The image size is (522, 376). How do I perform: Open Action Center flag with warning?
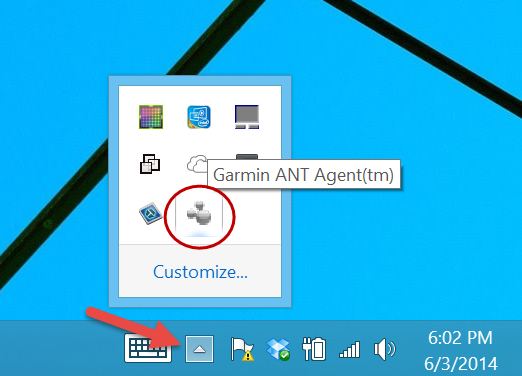(242, 349)
